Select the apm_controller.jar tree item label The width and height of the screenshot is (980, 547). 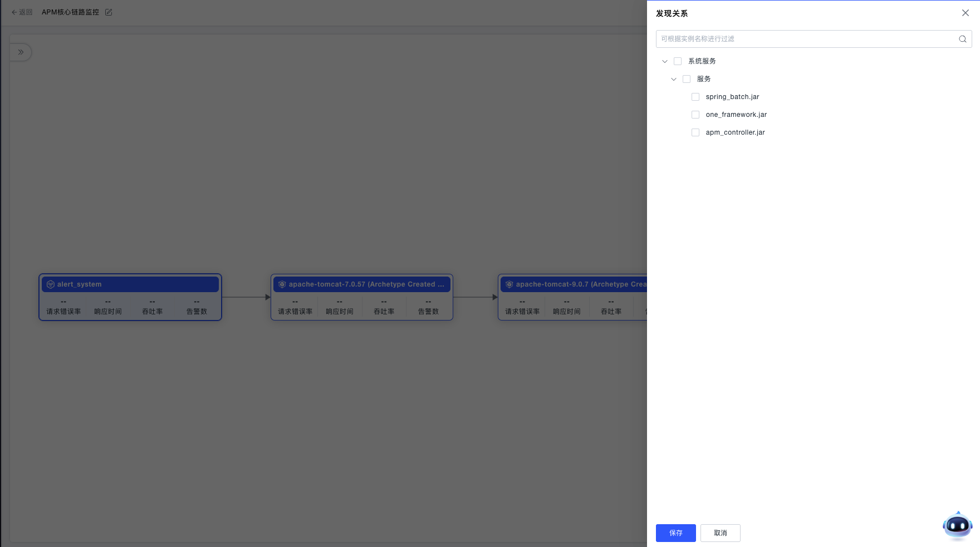735,132
